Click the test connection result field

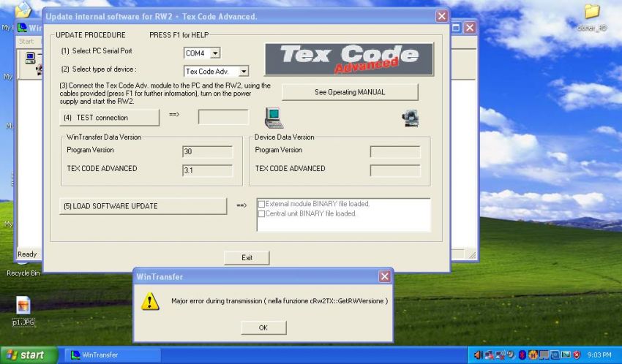[223, 117]
